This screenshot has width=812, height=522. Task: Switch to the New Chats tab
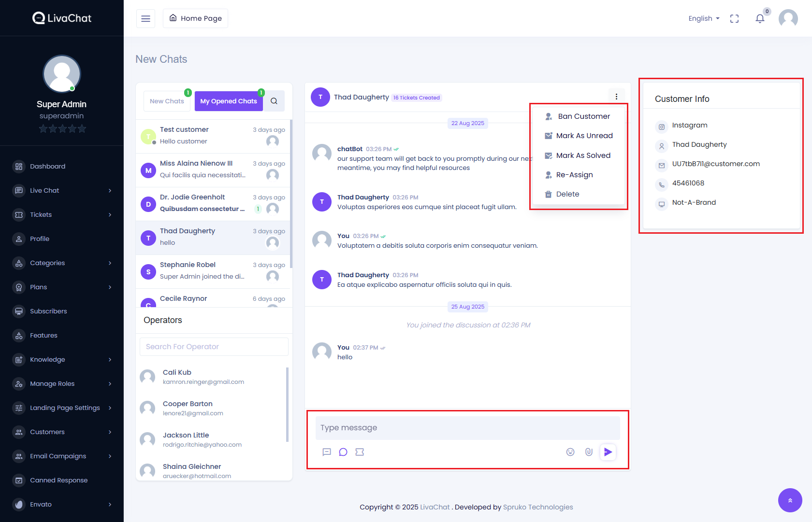click(x=167, y=101)
